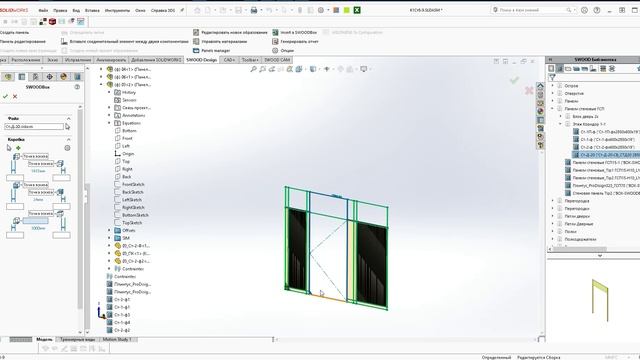Image resolution: width=640 pixels, height=360 pixels.
Task: Click the Панель редактирования command
Action: (23, 41)
